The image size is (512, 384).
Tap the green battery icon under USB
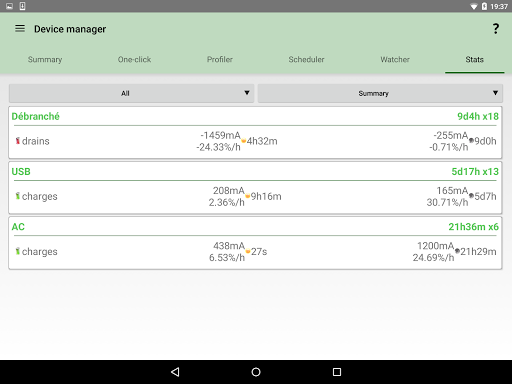[x=18, y=196]
